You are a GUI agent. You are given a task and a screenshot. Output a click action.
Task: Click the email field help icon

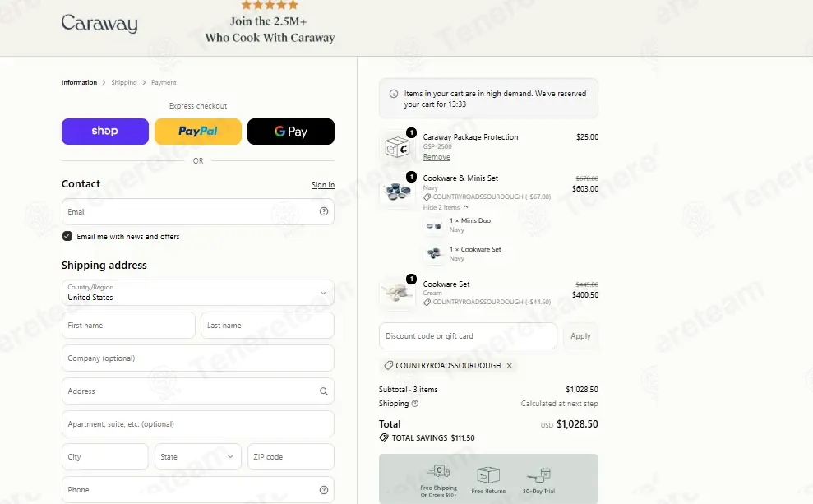coord(324,211)
